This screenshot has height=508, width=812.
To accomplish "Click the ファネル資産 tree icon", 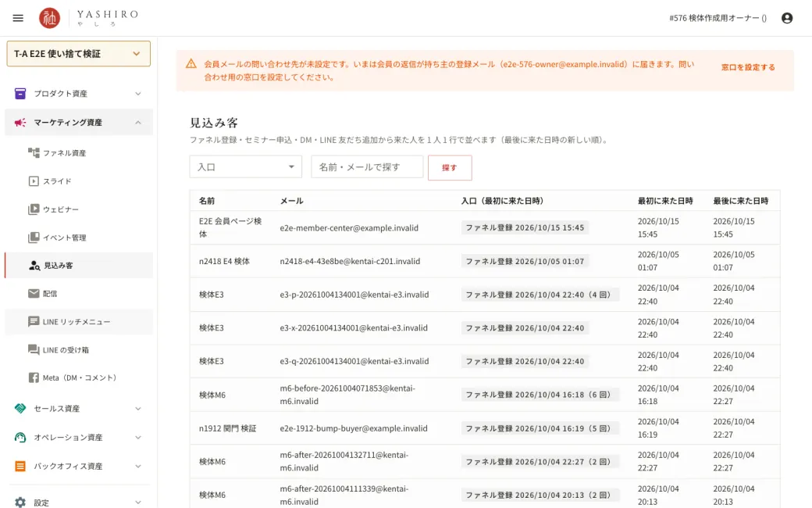I will point(34,152).
